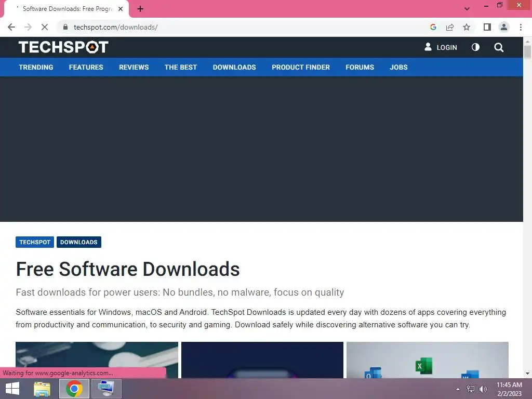Stop loading the page with X button
The image size is (532, 399).
[45, 27]
